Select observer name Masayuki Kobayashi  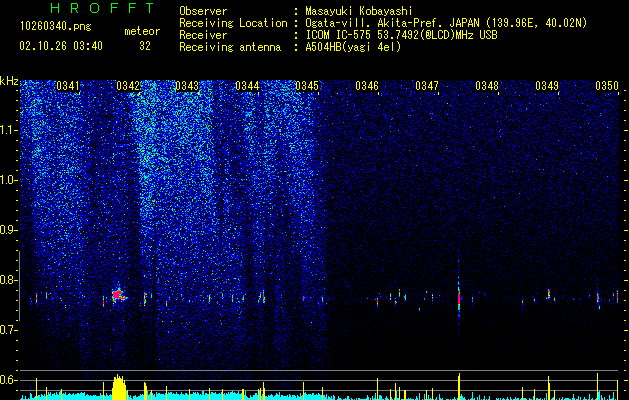359,11
